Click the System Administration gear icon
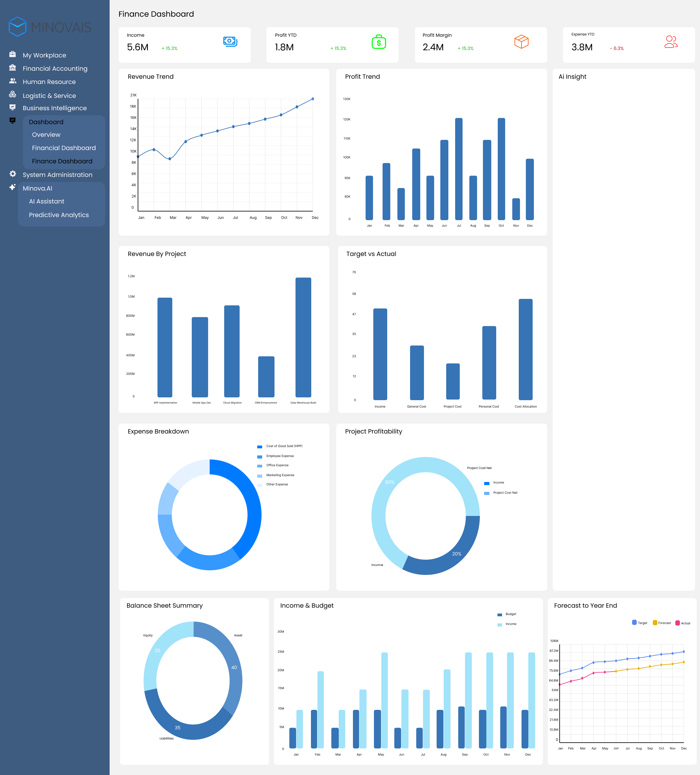The image size is (700, 775). tap(13, 174)
